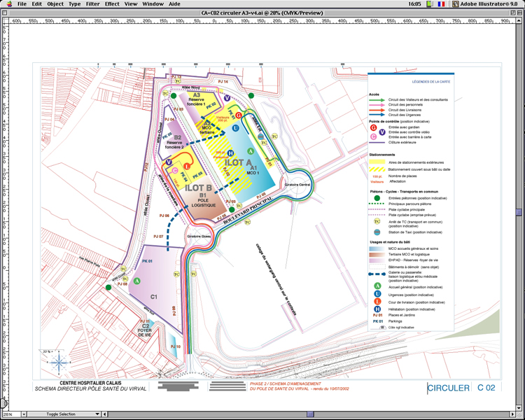Select the green pedestrian entrance dot in legend
This screenshot has height=420, width=525.
pyautogui.click(x=377, y=199)
